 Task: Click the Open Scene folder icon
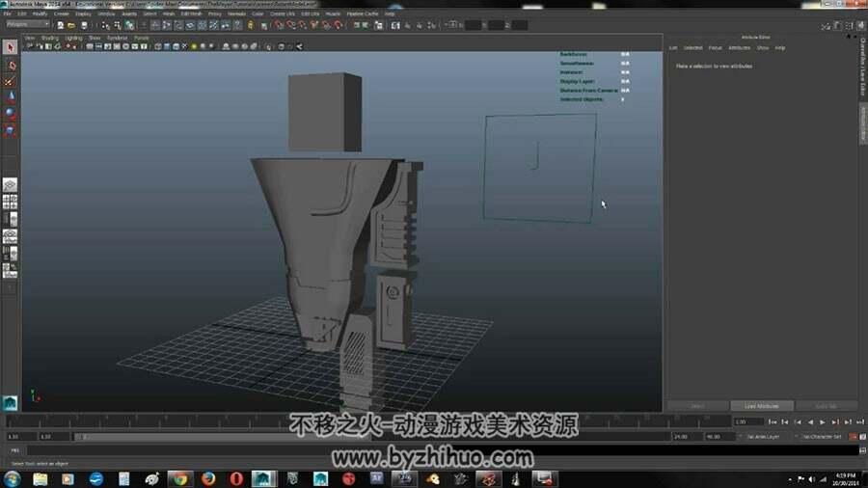(x=71, y=25)
